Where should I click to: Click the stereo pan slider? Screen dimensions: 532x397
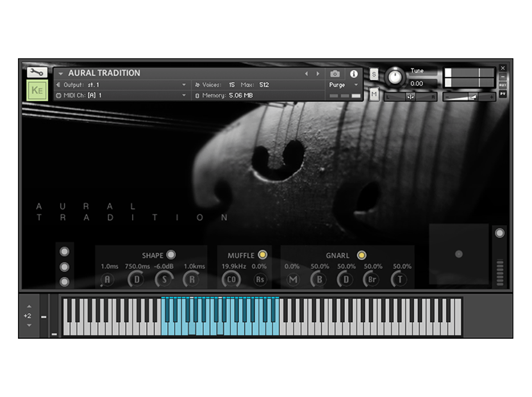pos(410,97)
